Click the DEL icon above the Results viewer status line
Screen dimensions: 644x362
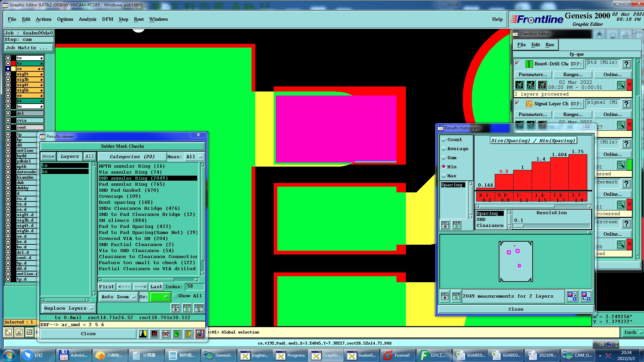pyautogui.click(x=175, y=308)
